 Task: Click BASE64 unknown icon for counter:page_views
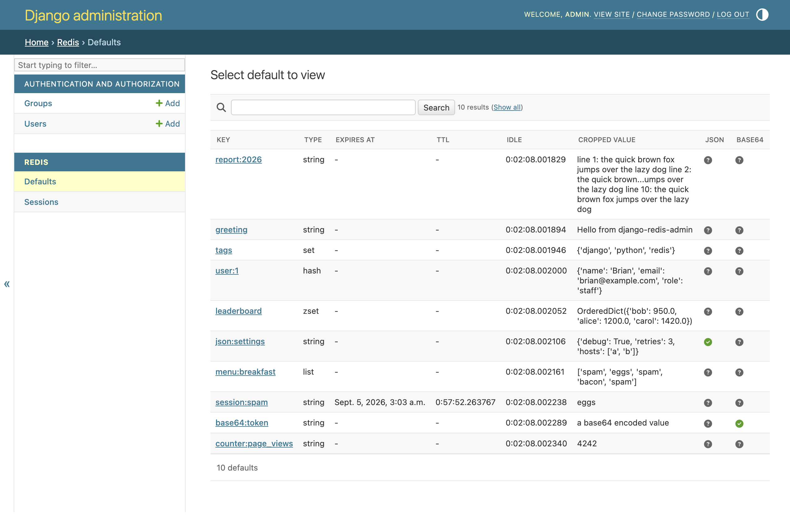739,444
